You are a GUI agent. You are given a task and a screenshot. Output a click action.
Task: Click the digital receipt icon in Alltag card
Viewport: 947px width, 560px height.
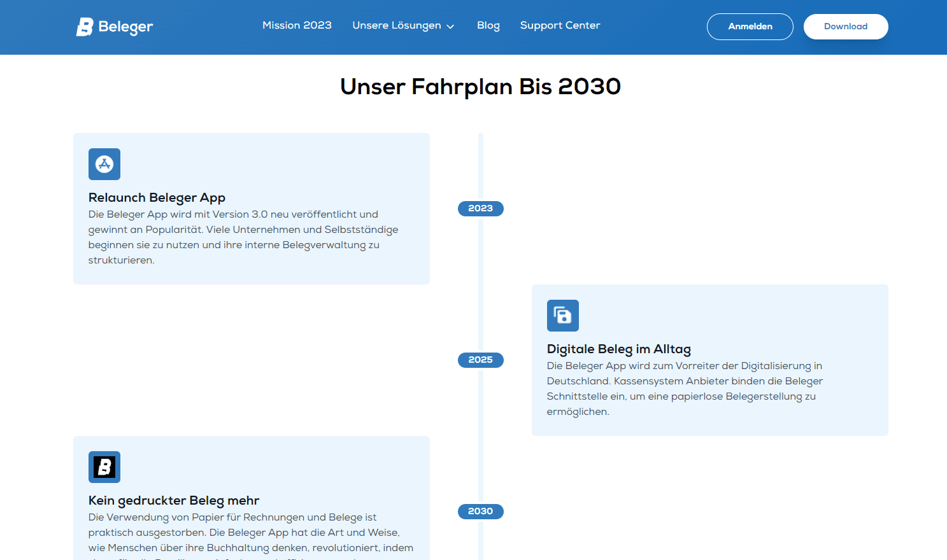click(x=563, y=316)
